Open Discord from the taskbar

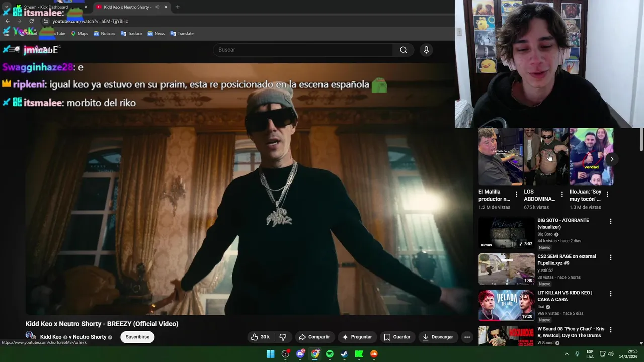click(300, 354)
